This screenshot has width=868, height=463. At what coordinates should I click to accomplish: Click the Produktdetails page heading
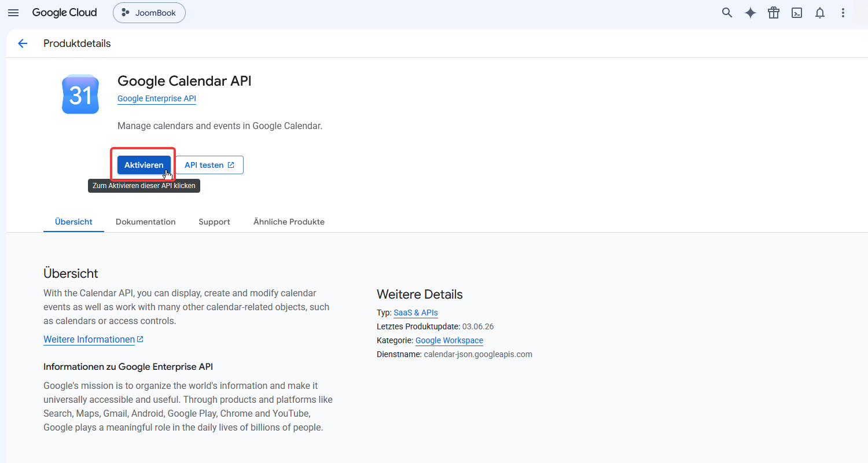[x=77, y=43]
